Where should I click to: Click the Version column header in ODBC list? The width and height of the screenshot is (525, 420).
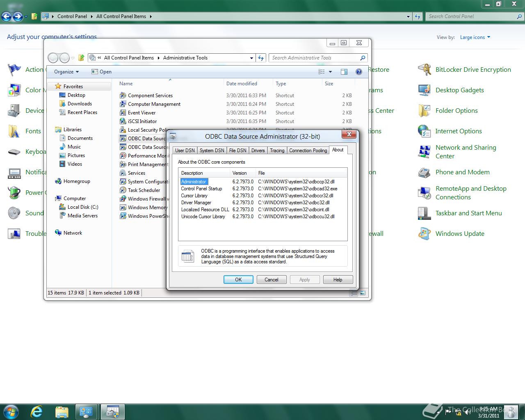point(243,173)
